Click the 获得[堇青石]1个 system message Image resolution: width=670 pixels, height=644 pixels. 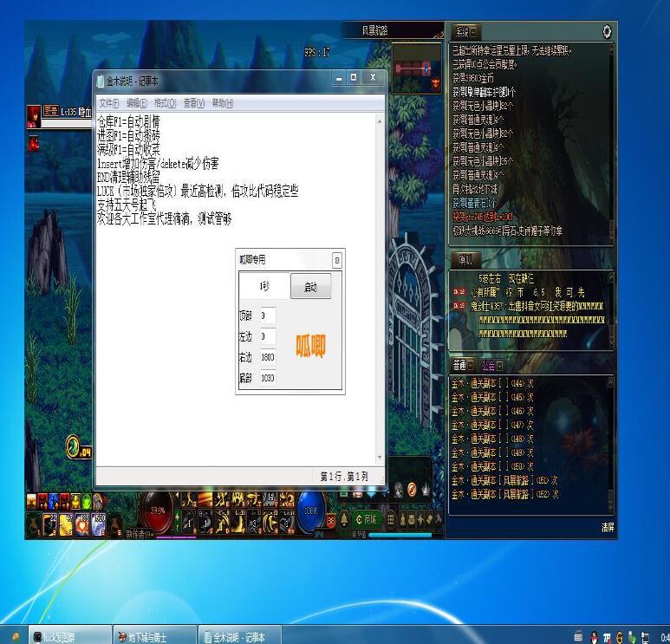point(475,203)
